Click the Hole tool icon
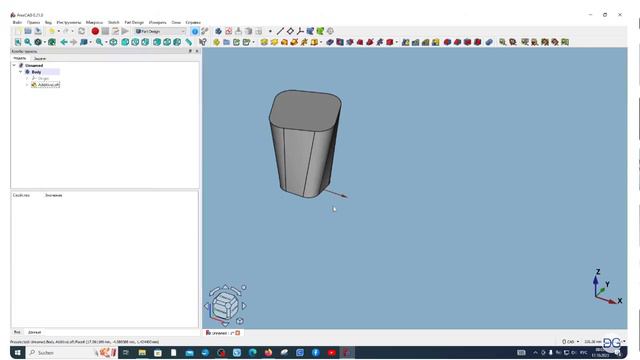Image resolution: width=640 pixels, height=360 pixels. click(340, 42)
